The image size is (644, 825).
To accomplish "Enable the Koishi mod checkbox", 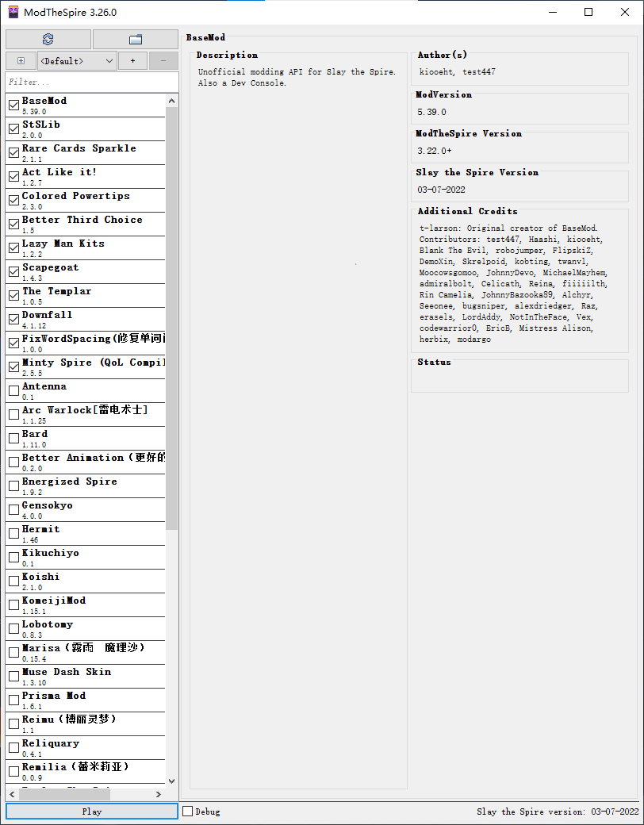I will (14, 581).
